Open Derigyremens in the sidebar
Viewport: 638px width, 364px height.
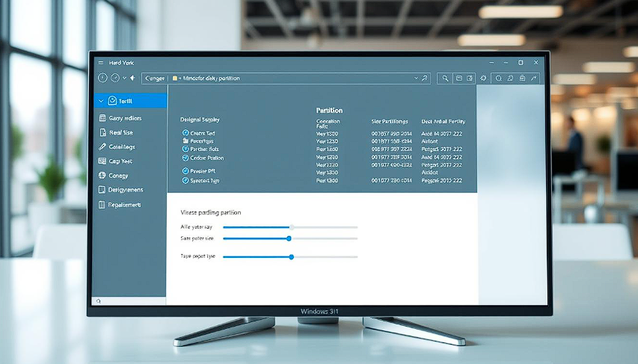[x=124, y=190]
